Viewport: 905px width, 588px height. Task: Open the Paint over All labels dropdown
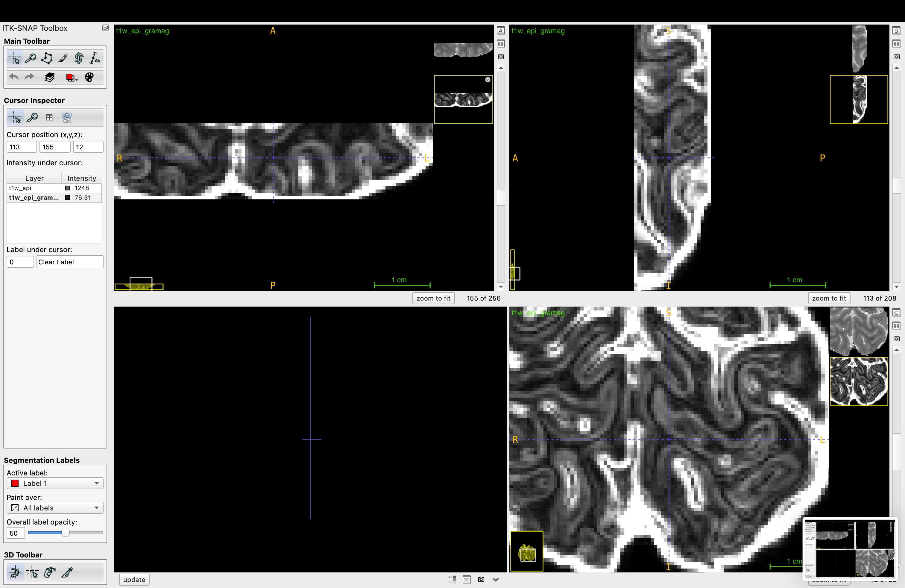(55, 508)
